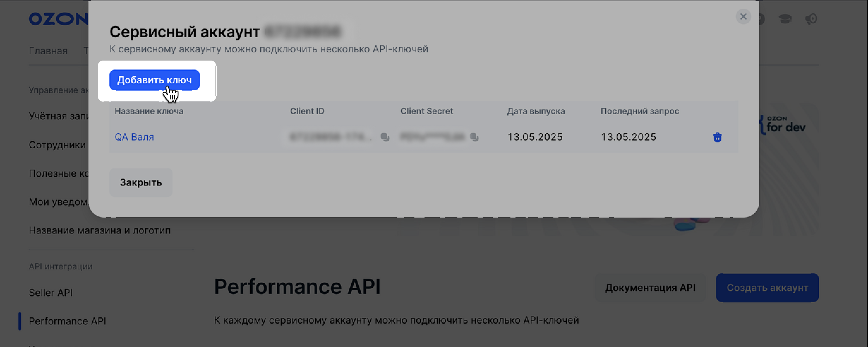Open the QA Валя key link

134,137
